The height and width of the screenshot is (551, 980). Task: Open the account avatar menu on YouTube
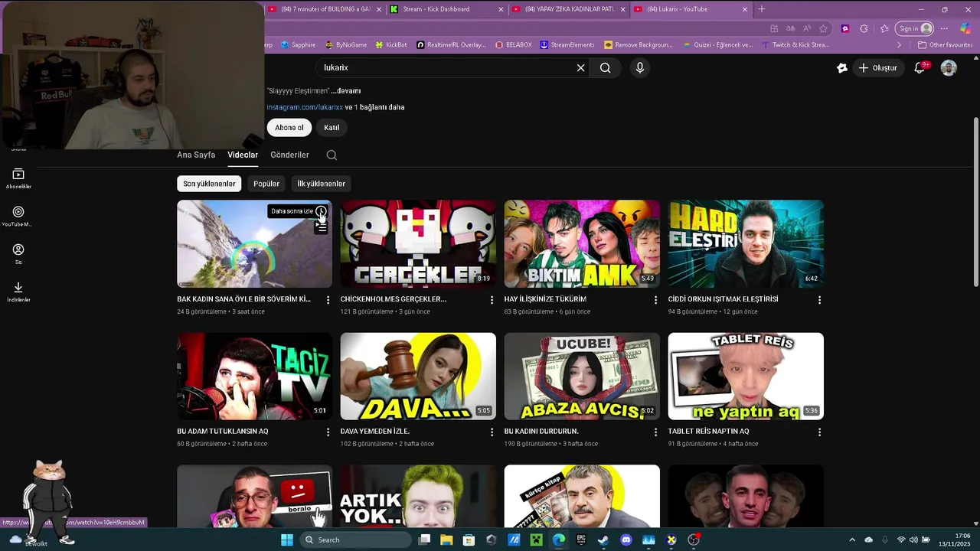949,68
